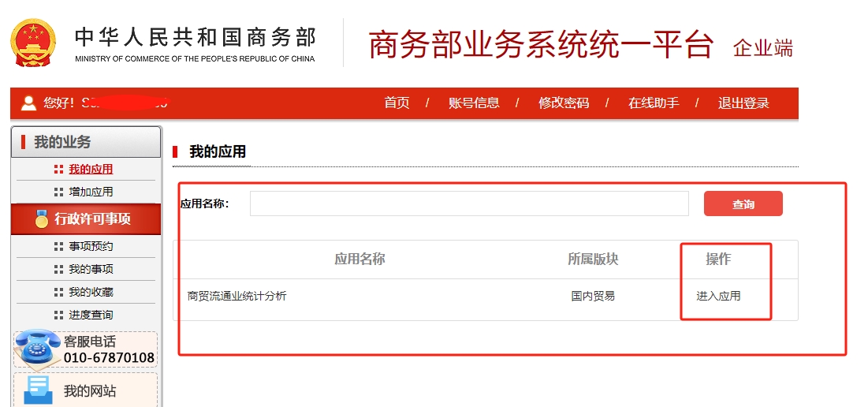Click the blue telephone customer service icon
Image resolution: width=868 pixels, height=407 pixels.
point(36,349)
